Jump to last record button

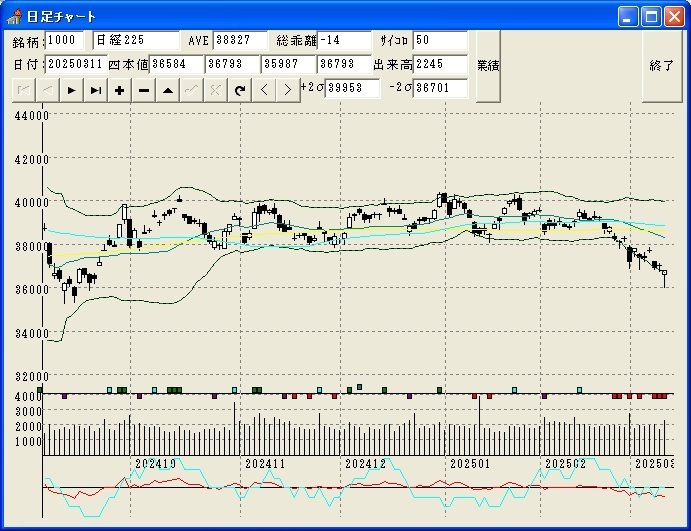[95, 90]
